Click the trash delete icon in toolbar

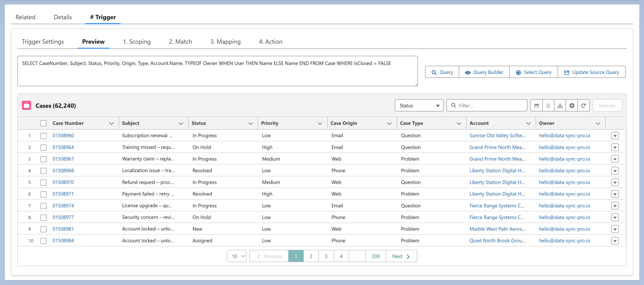548,105
